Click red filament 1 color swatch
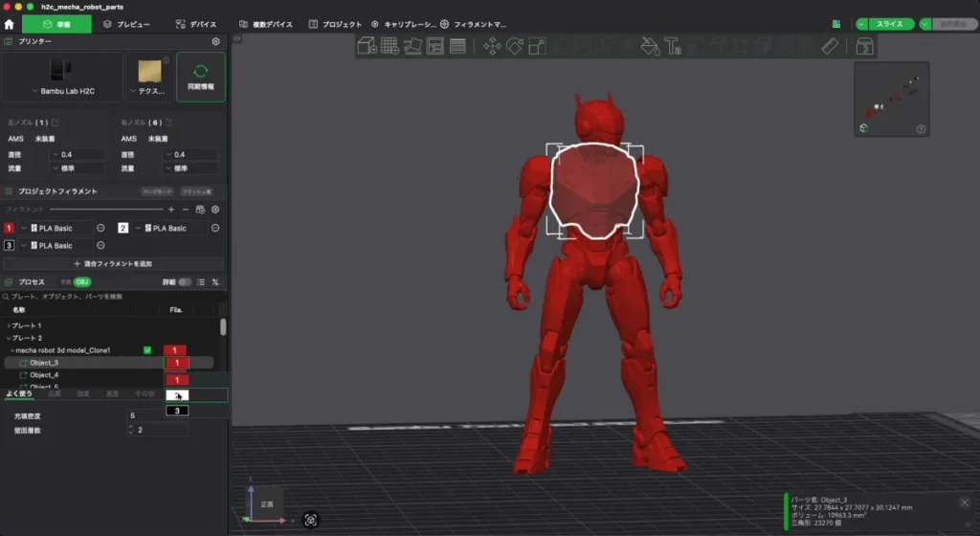This screenshot has width=980, height=536. tap(9, 228)
